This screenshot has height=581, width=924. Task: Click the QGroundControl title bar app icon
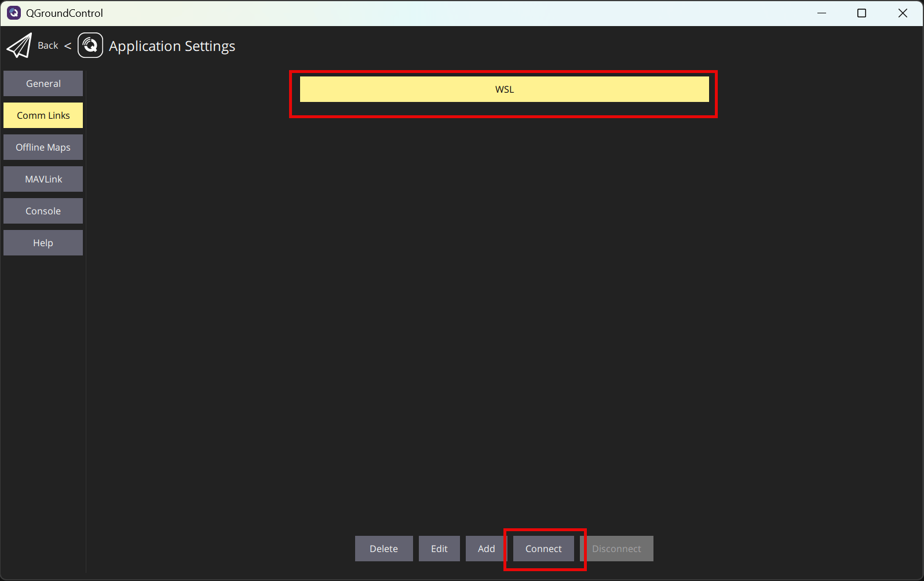14,13
